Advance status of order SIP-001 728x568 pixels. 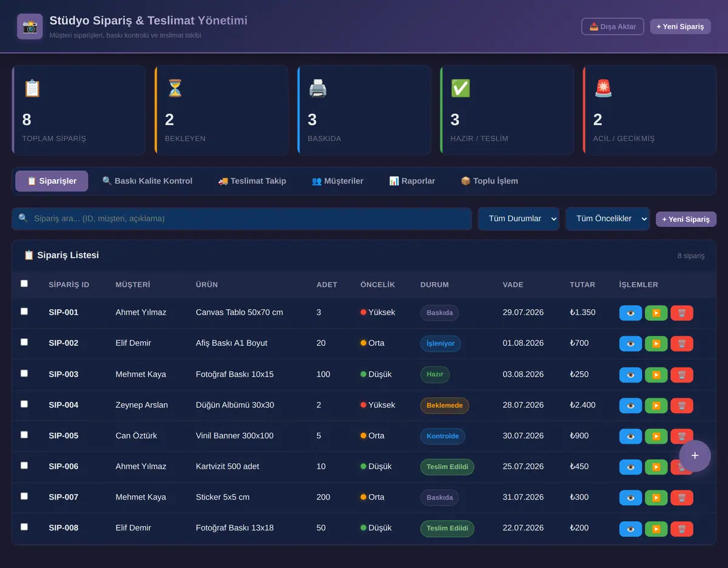(x=656, y=313)
